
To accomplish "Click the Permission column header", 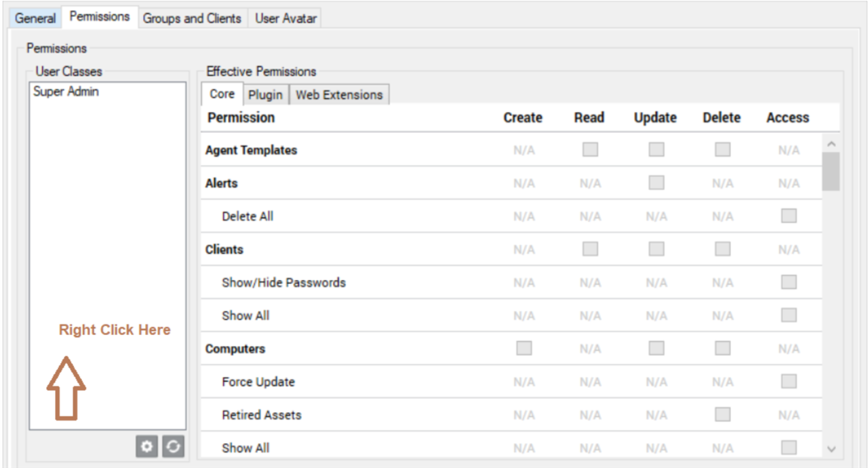I will 241,118.
